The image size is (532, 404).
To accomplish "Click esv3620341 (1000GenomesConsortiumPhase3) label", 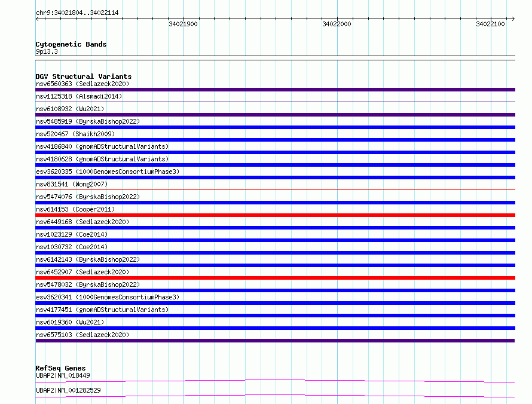I will [x=108, y=297].
